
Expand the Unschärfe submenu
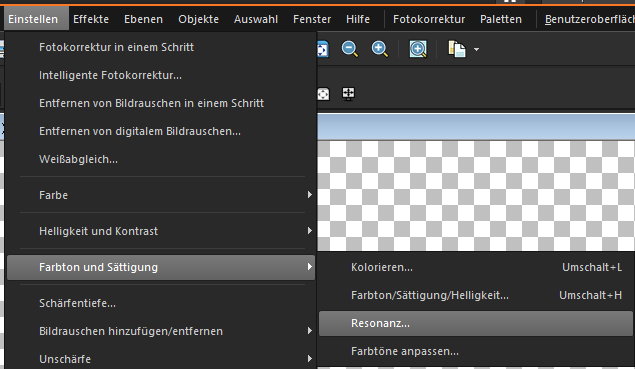click(161, 359)
